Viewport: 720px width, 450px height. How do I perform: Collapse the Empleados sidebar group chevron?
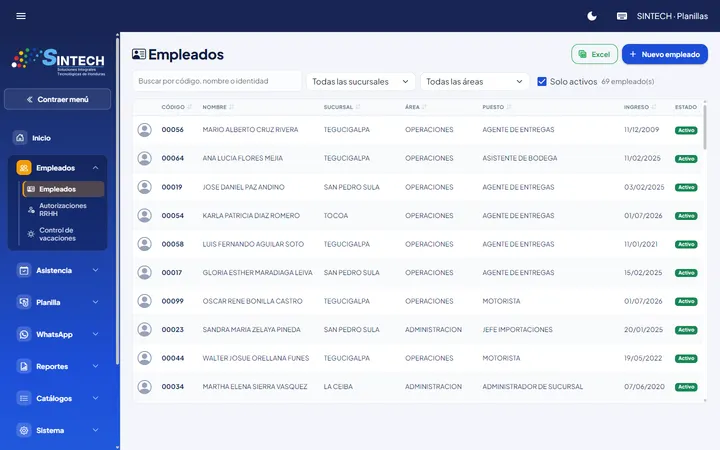pos(96,168)
